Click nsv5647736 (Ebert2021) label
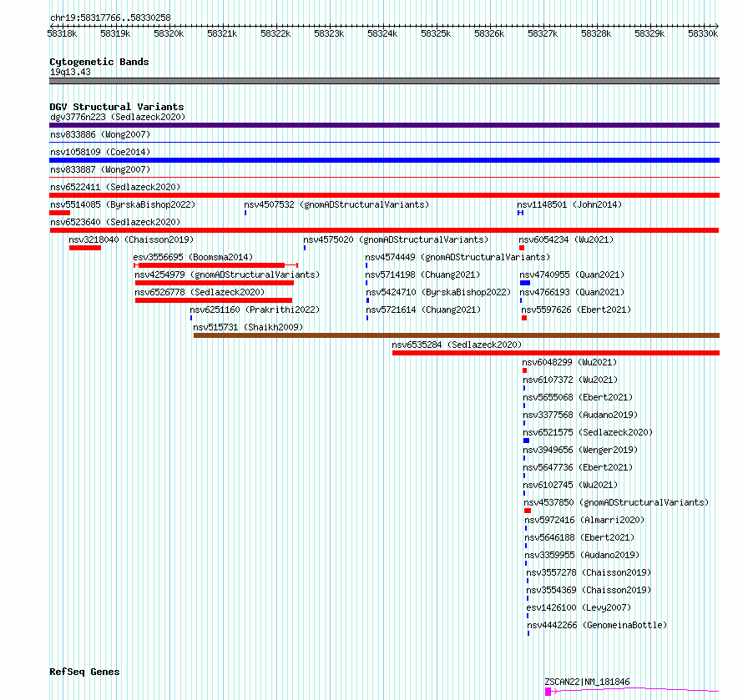This screenshot has width=743, height=700. click(x=578, y=467)
